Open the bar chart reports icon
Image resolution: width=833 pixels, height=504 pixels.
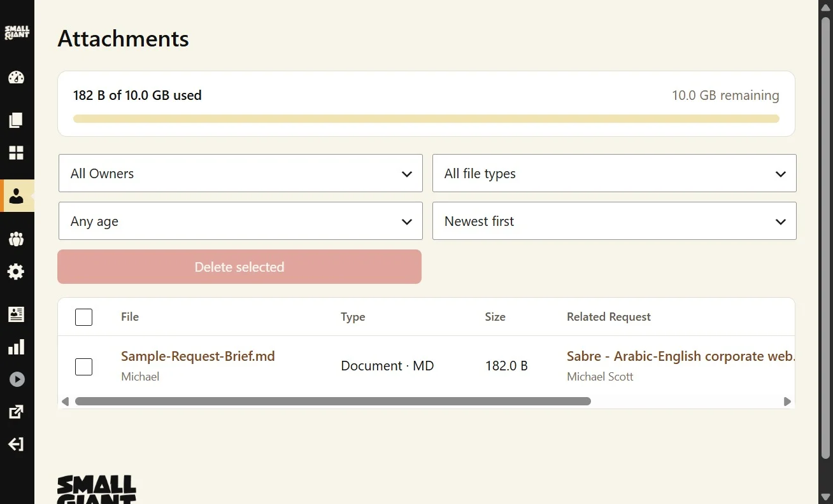(x=16, y=347)
